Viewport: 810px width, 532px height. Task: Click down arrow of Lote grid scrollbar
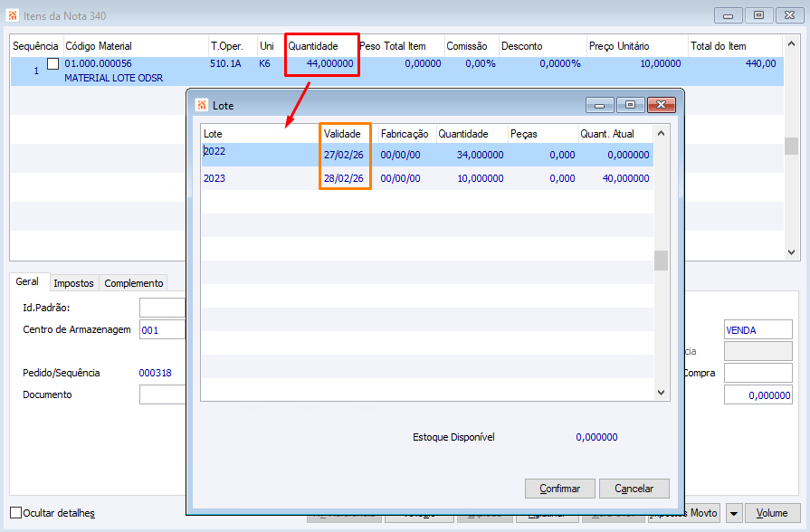pyautogui.click(x=661, y=393)
